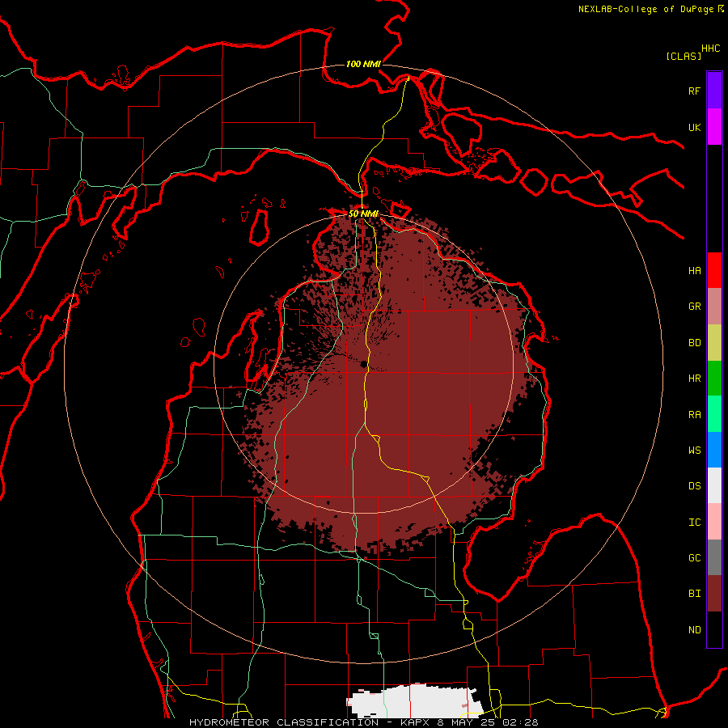Click the IC legend label

tap(694, 523)
